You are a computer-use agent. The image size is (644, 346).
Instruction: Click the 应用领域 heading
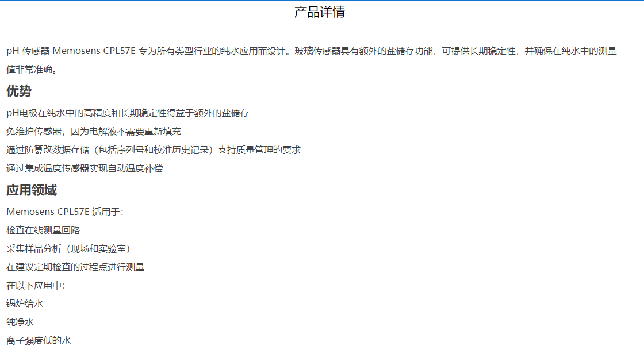click(32, 190)
